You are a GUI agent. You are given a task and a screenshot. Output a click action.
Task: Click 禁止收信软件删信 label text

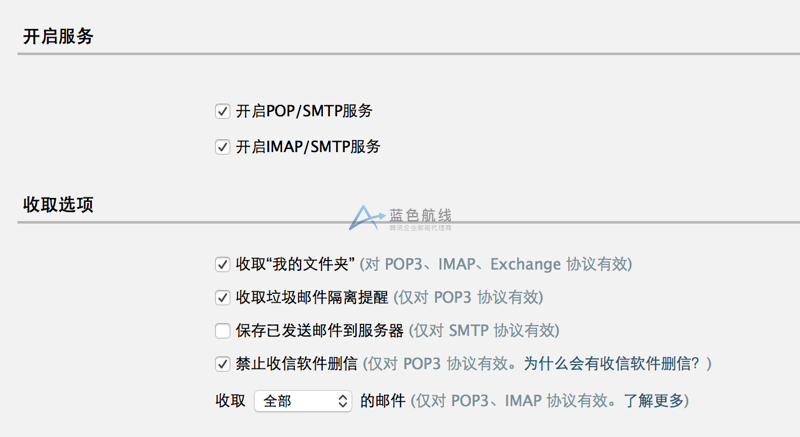click(296, 364)
